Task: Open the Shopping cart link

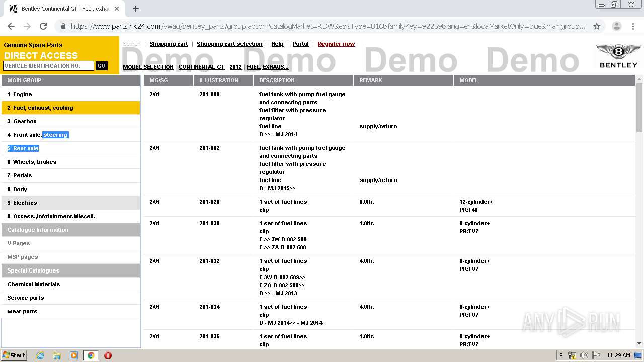Action: 169,44
